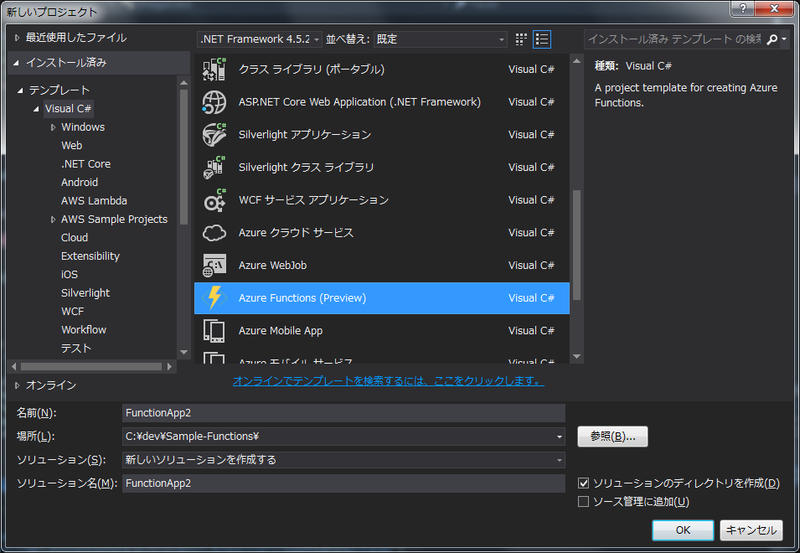Click the ASP.NET Core Web Application globe icon

[x=214, y=102]
